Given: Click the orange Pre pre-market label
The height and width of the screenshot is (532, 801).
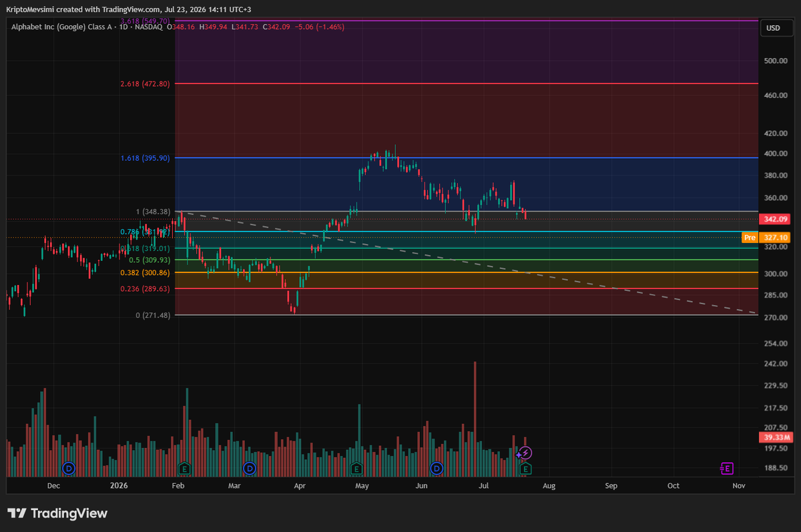Looking at the screenshot, I should (x=750, y=237).
